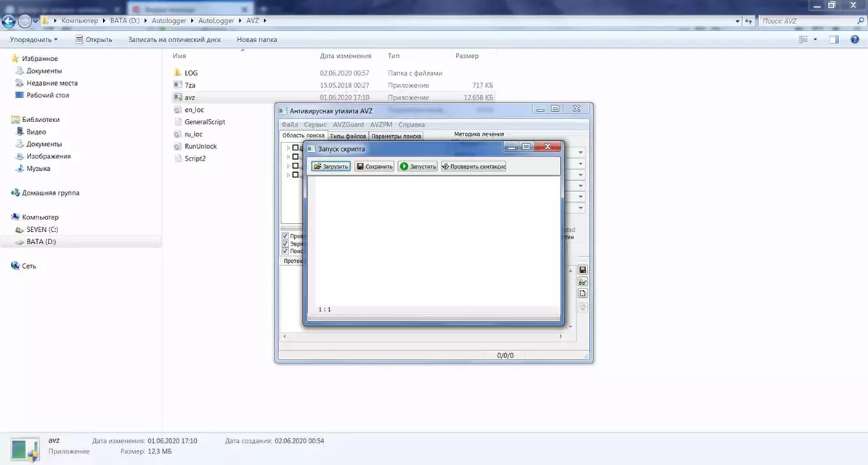This screenshot has height=465, width=868.
Task: Click Компьютер in the address breadcrumb
Action: (x=79, y=20)
